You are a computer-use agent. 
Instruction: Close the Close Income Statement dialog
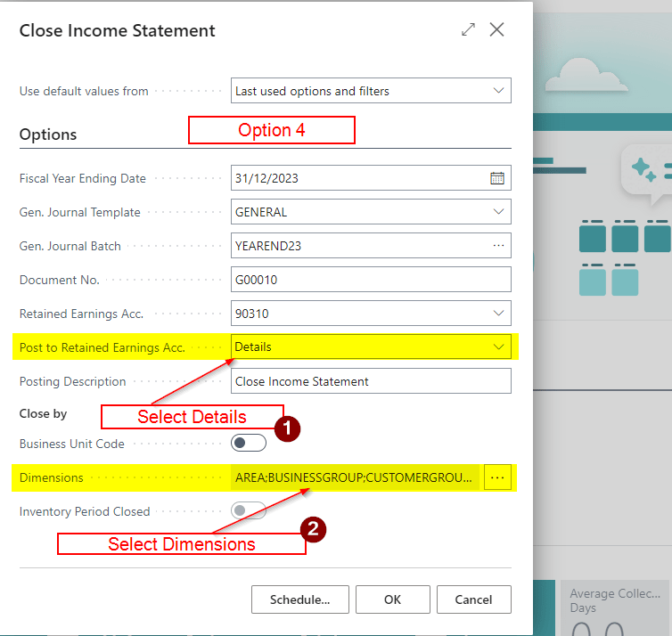(x=497, y=29)
